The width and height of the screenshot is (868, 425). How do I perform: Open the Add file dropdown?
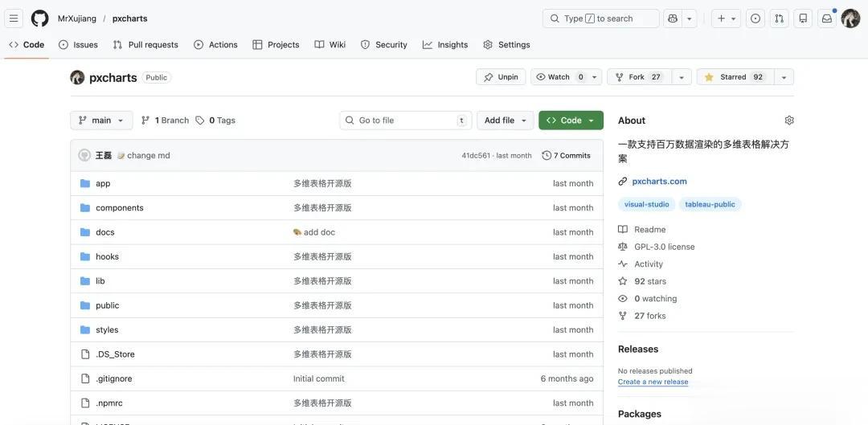coord(506,120)
